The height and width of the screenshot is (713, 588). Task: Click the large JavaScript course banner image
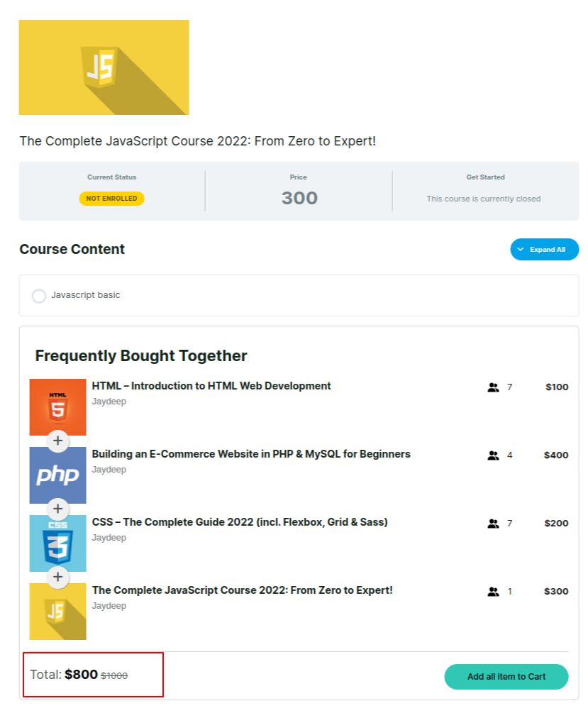[104, 67]
